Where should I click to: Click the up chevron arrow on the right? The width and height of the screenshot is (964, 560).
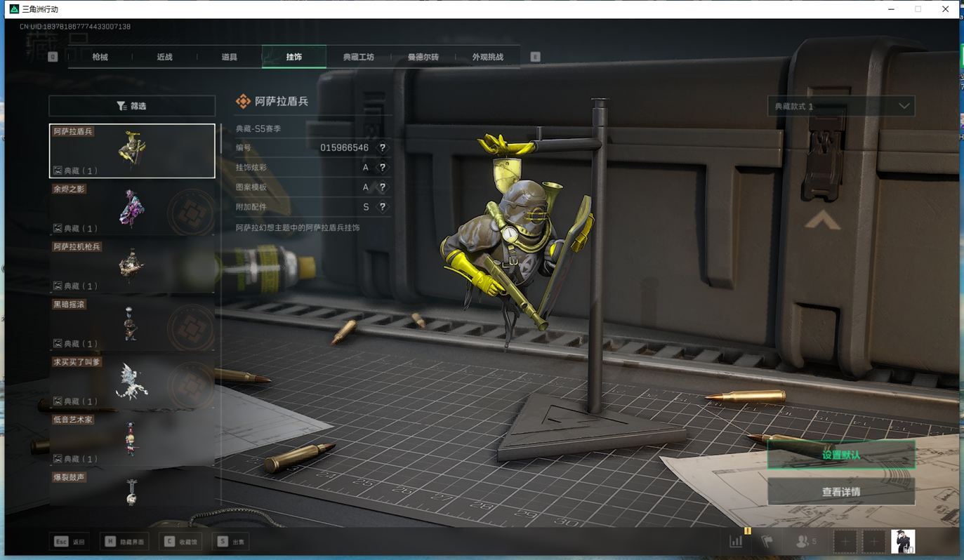[822, 221]
